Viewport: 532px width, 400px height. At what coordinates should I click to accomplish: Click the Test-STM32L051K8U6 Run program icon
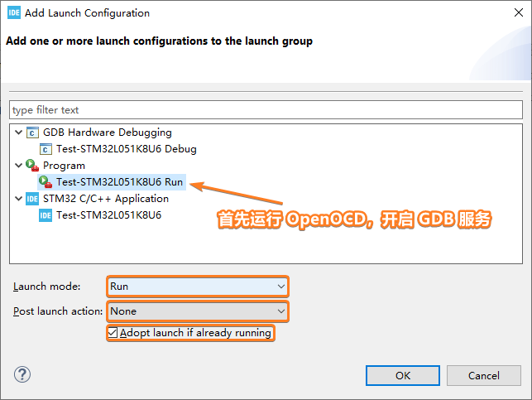coord(46,182)
